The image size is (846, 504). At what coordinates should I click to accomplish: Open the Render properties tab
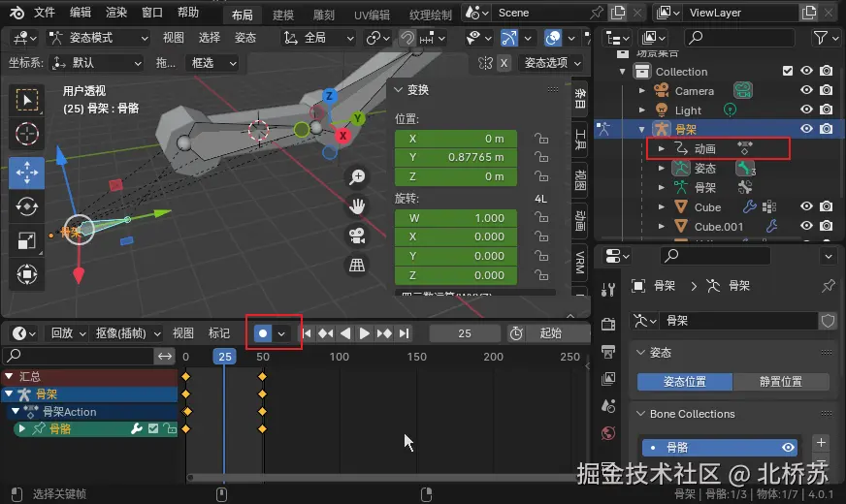coord(608,324)
